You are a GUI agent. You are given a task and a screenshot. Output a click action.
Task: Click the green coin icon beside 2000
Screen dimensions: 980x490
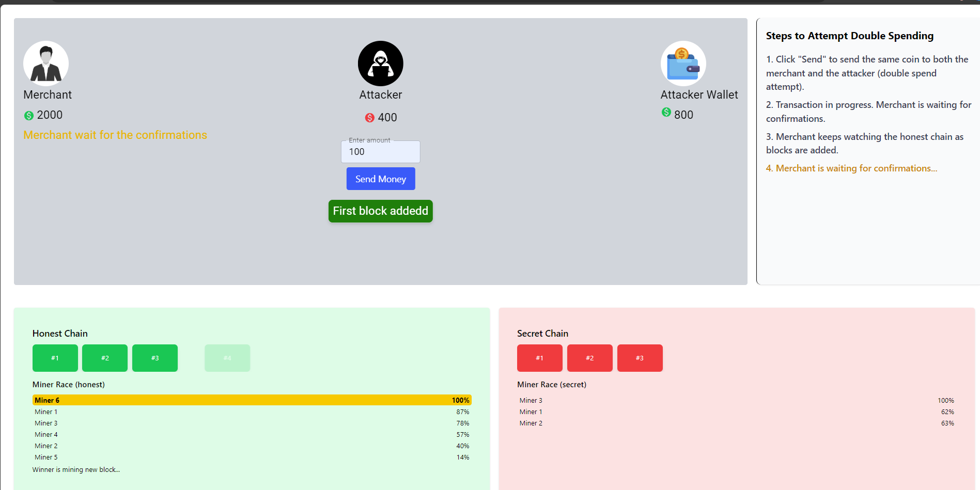29,116
